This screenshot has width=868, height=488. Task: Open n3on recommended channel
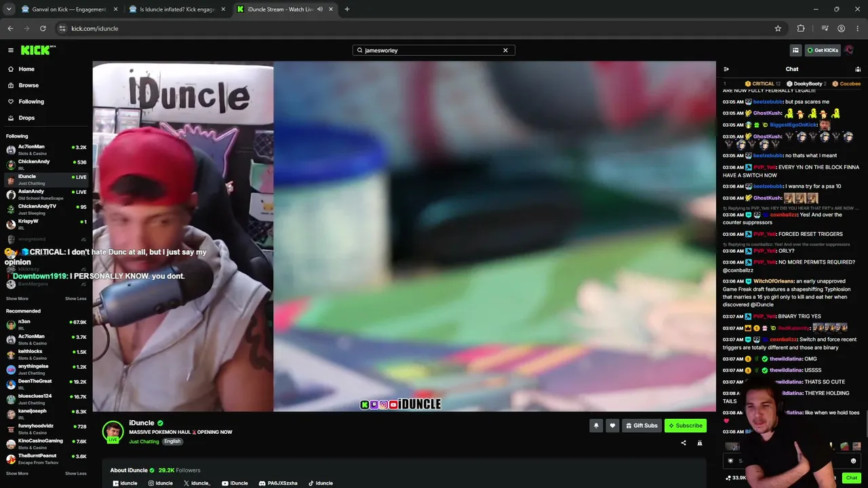46,325
